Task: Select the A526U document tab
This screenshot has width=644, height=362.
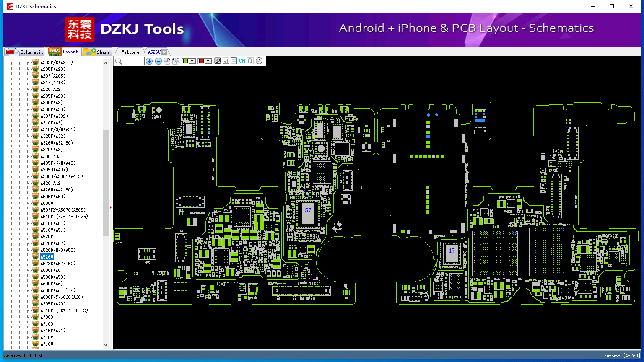Action: coord(154,52)
